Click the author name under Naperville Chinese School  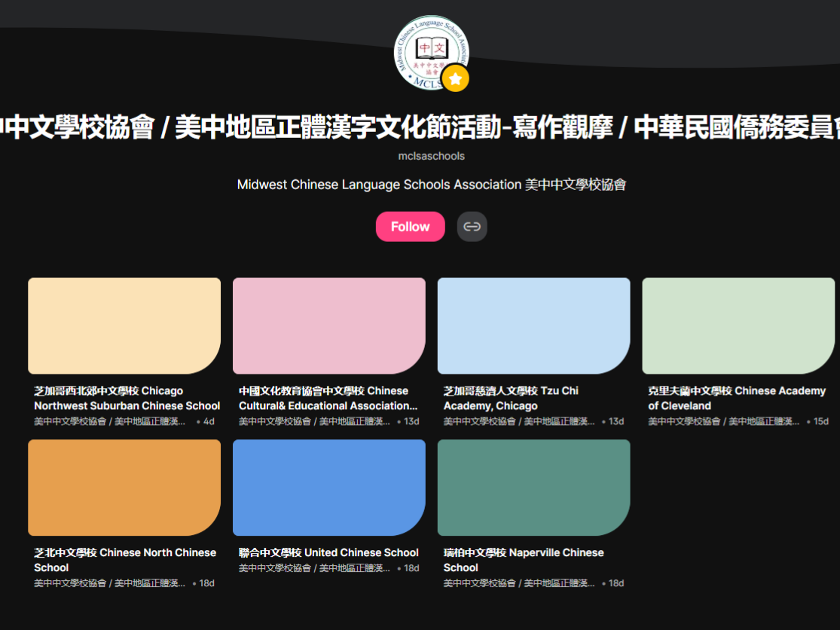coord(518,583)
